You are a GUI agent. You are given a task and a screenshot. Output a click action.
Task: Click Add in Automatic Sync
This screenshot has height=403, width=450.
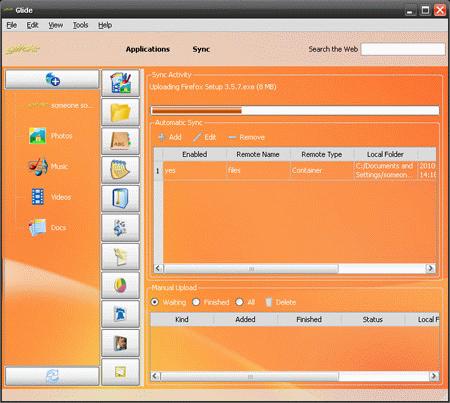[x=170, y=137]
